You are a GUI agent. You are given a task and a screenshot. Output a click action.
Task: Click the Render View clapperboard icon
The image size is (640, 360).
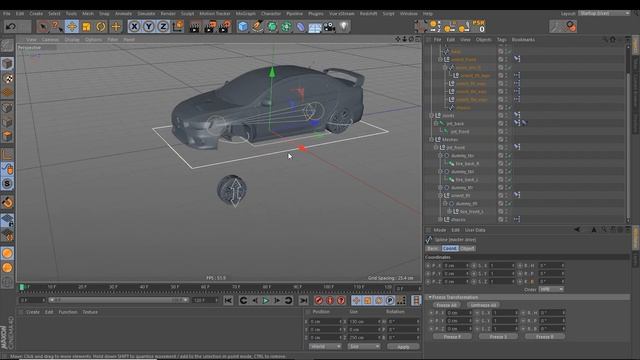click(195, 27)
